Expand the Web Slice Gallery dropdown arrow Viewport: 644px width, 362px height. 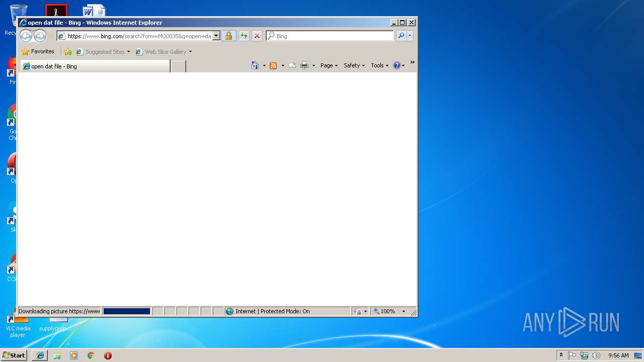[190, 52]
